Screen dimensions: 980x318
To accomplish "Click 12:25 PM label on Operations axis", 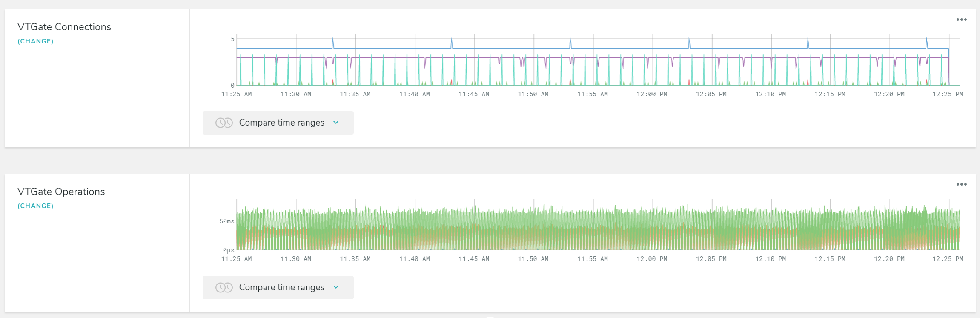I will tap(948, 259).
